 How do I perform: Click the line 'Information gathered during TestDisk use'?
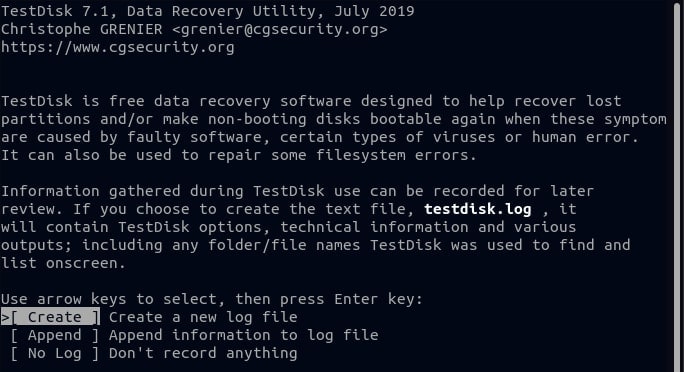click(181, 191)
